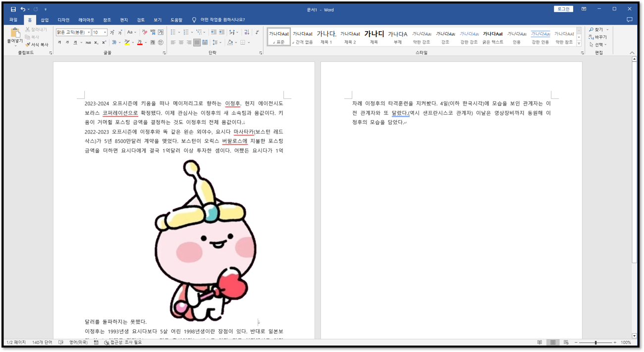Decrease indent in paragraph group

point(214,32)
